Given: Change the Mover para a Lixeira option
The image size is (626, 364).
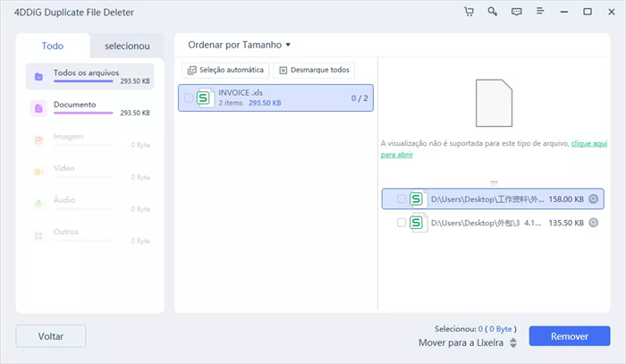Looking at the screenshot, I should pos(468,343).
